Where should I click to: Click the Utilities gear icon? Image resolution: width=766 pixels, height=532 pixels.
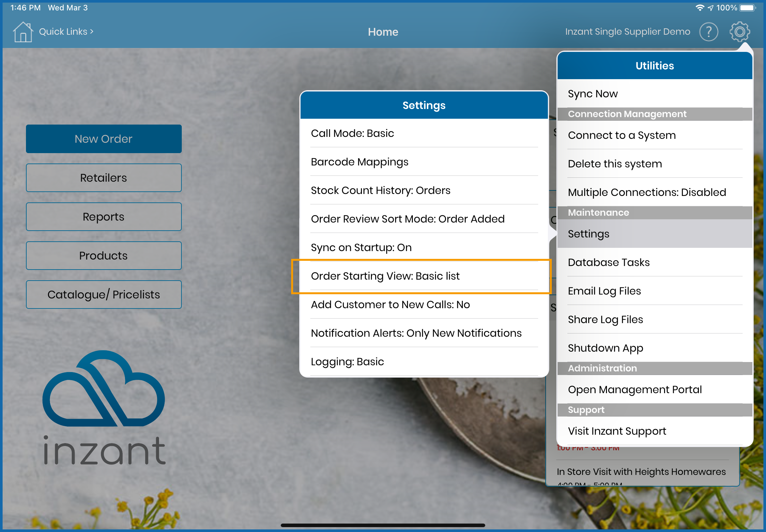[739, 32]
